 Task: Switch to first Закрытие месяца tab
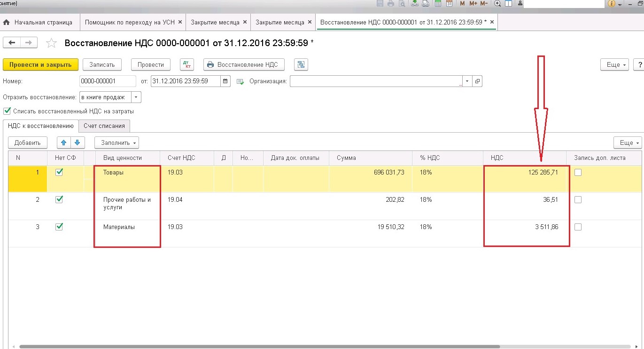218,22
